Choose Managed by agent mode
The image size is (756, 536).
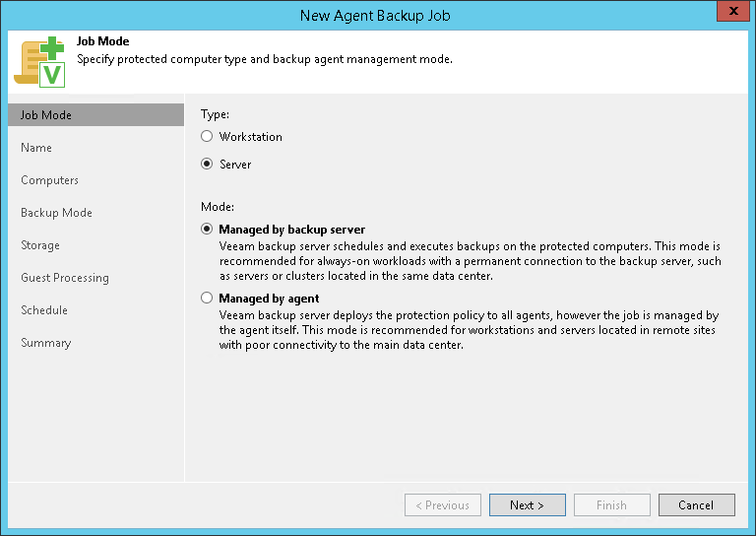pyautogui.click(x=207, y=298)
